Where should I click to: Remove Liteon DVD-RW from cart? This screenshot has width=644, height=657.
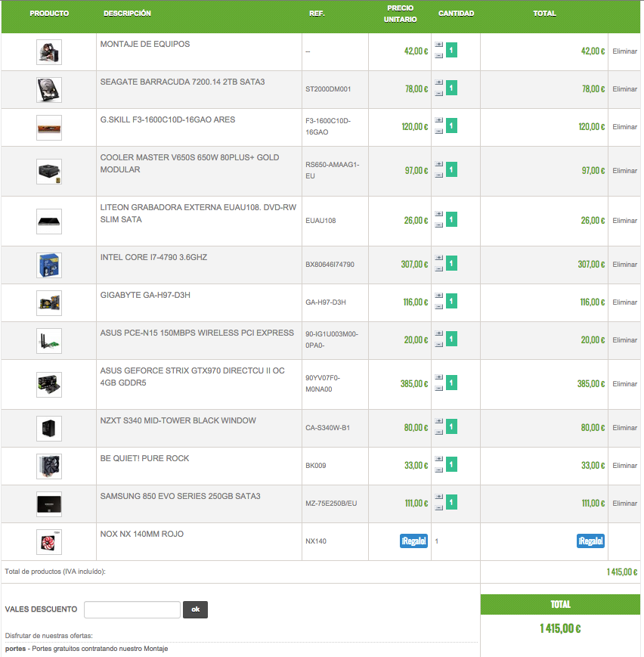click(x=624, y=221)
